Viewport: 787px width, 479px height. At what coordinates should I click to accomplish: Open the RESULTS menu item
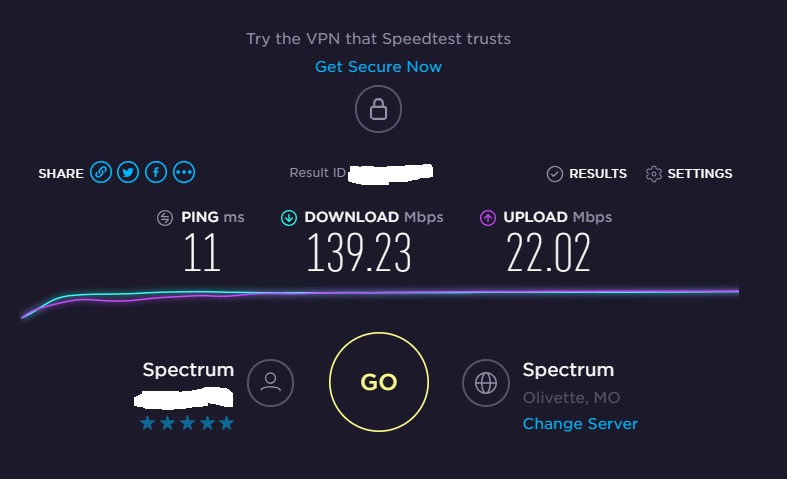pos(597,174)
